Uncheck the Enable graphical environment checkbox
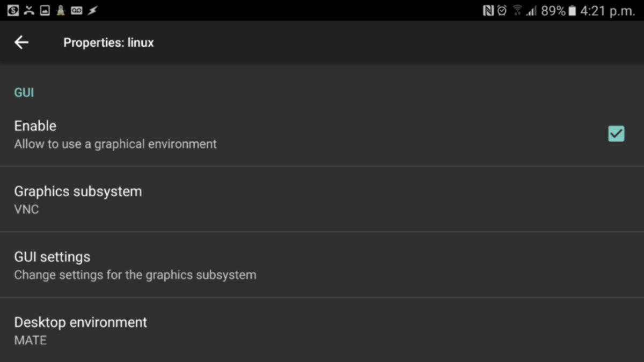Screen dimensions: 644x362 click(x=616, y=134)
